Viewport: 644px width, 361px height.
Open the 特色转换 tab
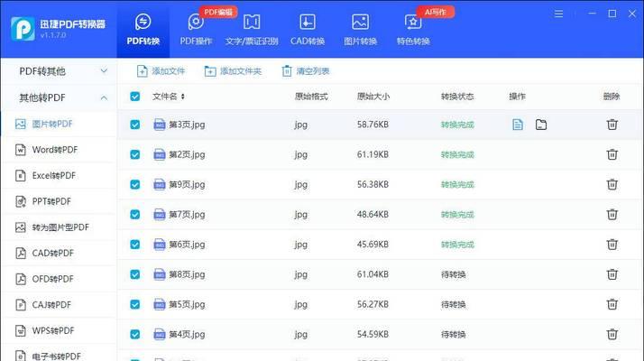tap(413, 30)
